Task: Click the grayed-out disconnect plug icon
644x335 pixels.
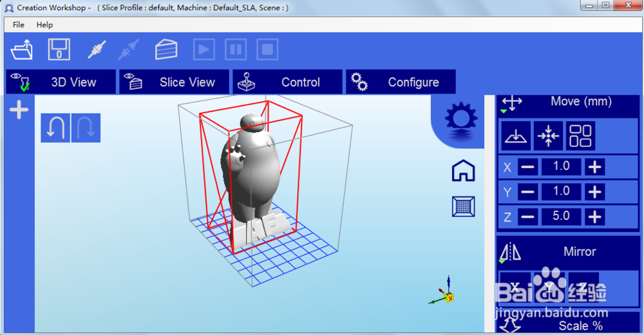Action: point(129,50)
